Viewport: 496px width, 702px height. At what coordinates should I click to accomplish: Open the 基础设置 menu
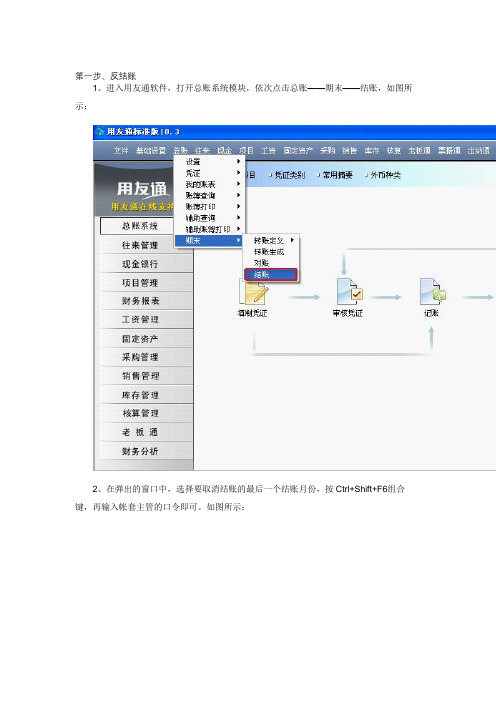[x=151, y=150]
